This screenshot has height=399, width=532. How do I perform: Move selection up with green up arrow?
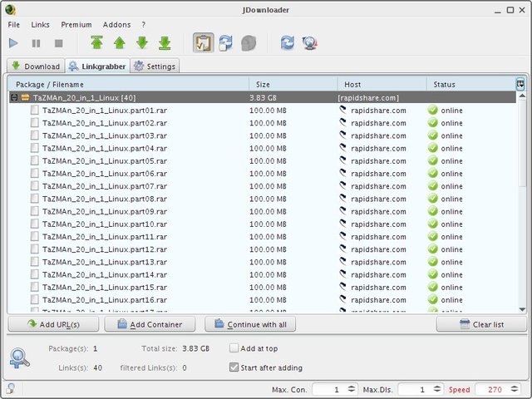click(x=120, y=43)
